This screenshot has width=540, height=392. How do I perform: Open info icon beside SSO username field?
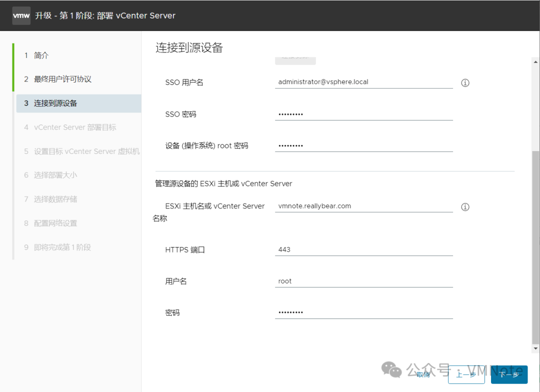point(465,82)
